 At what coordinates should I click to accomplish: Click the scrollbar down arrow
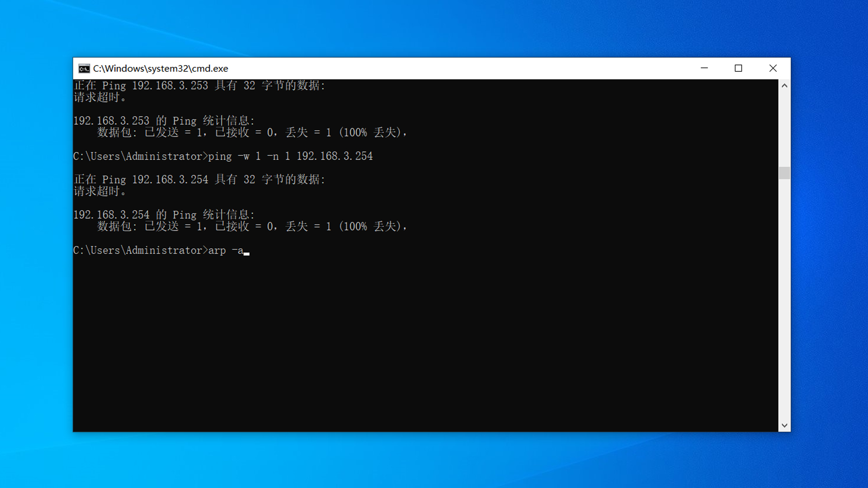(784, 425)
